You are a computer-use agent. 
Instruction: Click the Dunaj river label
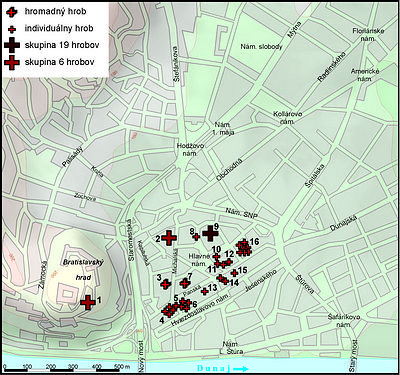click(214, 368)
